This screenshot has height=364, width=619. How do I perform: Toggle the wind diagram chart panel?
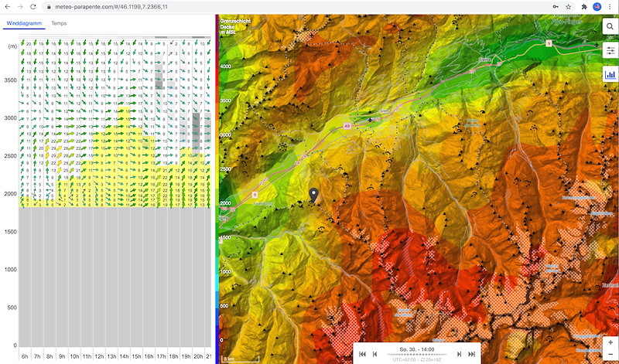pyautogui.click(x=610, y=75)
